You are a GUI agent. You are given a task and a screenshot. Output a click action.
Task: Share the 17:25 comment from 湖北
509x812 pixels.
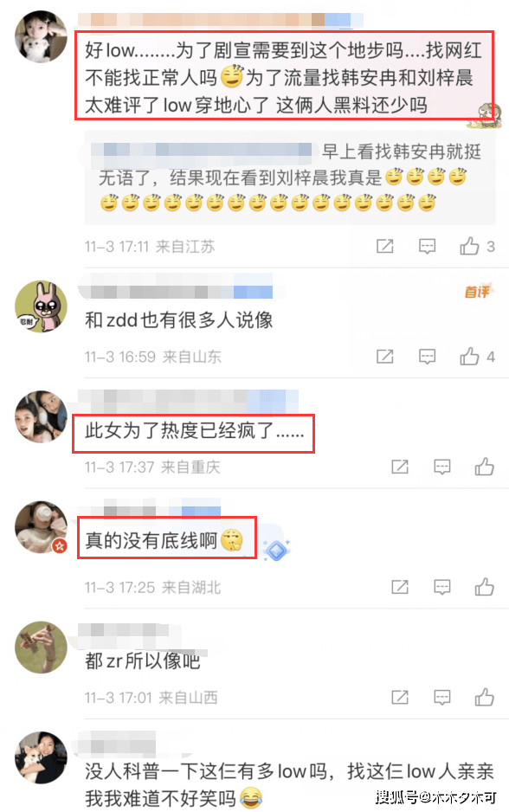400,587
